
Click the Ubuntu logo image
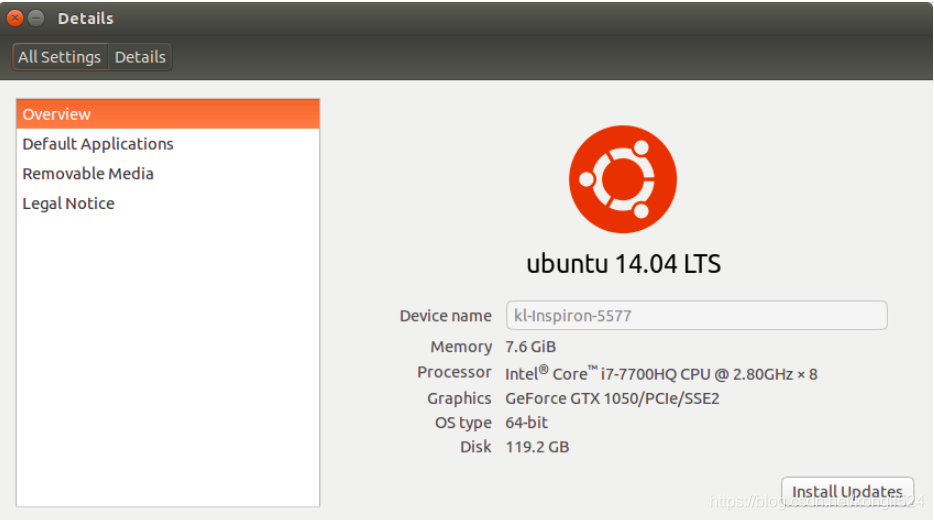(622, 179)
